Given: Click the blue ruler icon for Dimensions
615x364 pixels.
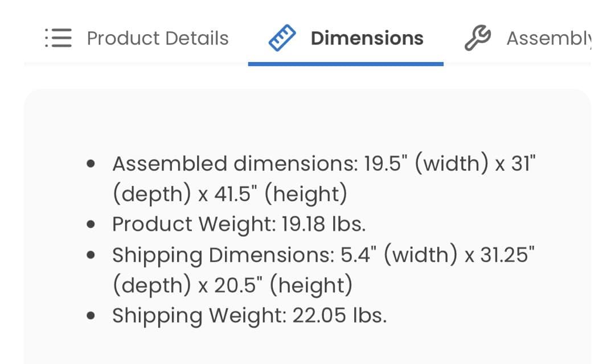Looking at the screenshot, I should tap(282, 38).
